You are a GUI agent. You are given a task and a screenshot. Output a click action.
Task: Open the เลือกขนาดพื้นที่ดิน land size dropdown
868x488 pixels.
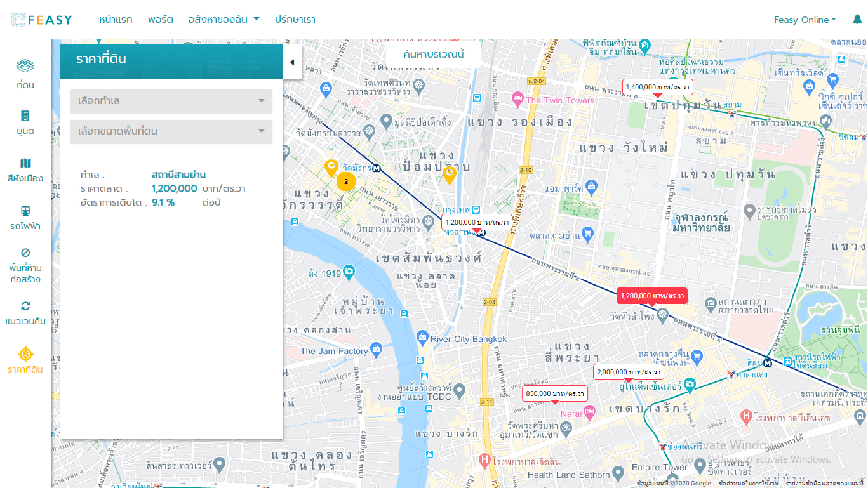171,132
